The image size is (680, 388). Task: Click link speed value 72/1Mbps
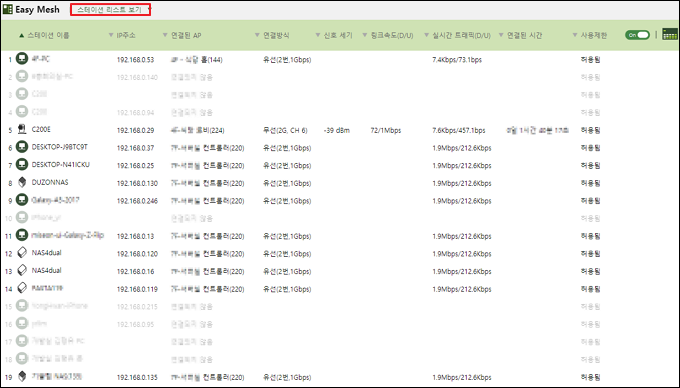click(x=386, y=130)
